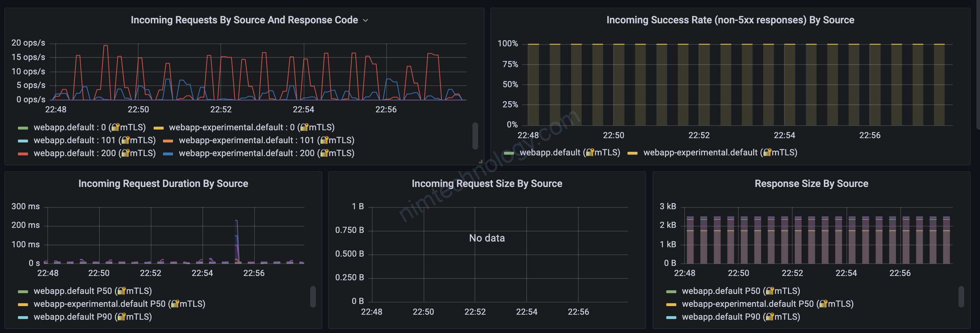Click red color swatch for webapp.default : 200

coord(23,154)
